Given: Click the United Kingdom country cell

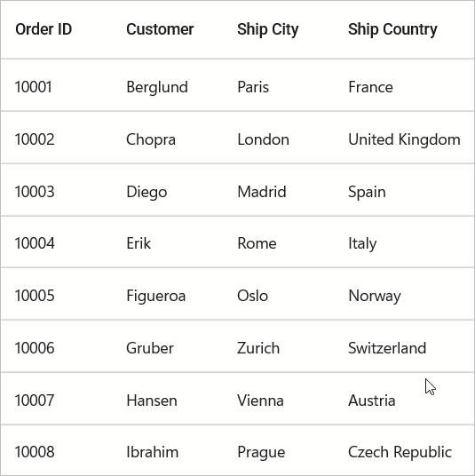Looking at the screenshot, I should pyautogui.click(x=404, y=139).
